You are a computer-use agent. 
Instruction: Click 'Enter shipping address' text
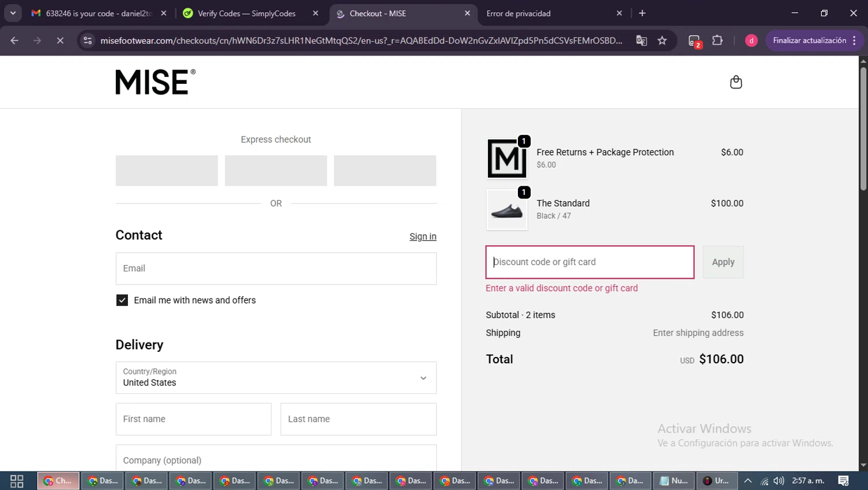coord(698,333)
